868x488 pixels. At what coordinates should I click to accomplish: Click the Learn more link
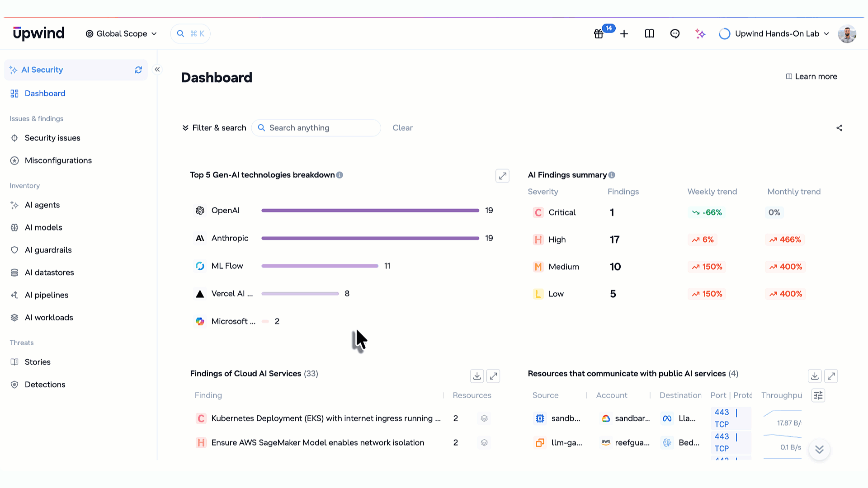tap(811, 77)
